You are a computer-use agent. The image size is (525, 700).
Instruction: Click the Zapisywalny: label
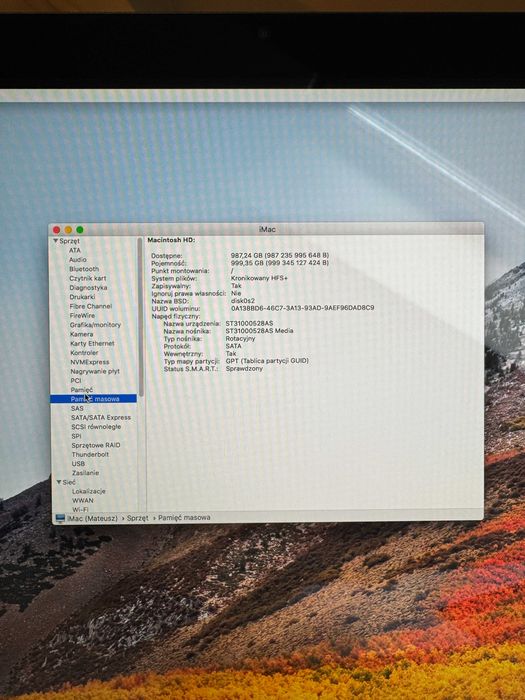(x=171, y=286)
